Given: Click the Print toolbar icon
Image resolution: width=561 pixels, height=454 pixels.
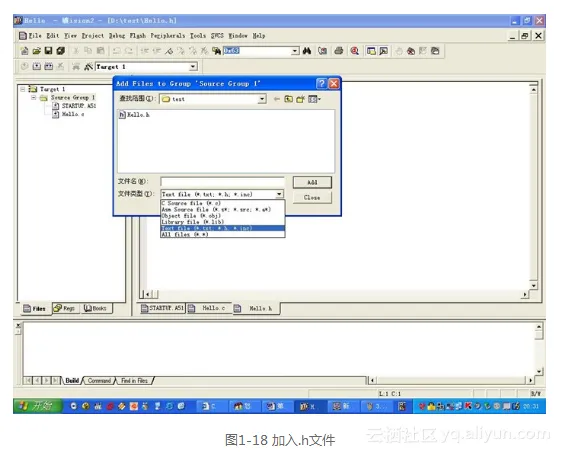Looking at the screenshot, I should (x=338, y=51).
